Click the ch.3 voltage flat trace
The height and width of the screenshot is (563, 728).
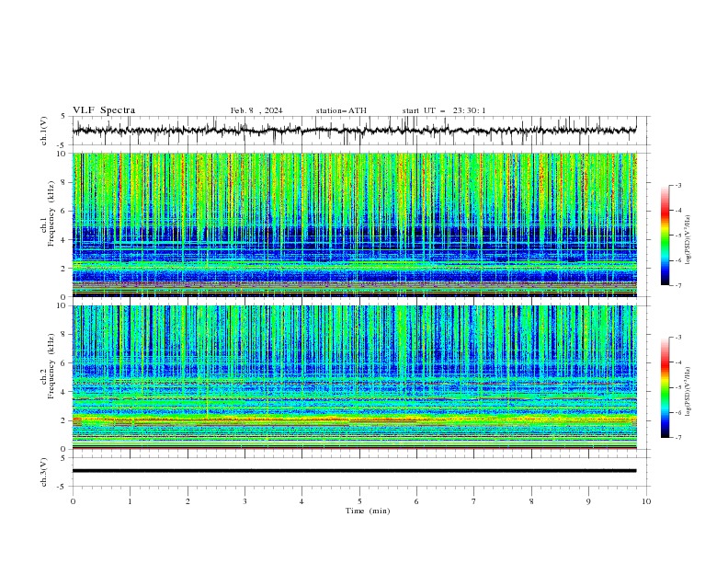354,471
